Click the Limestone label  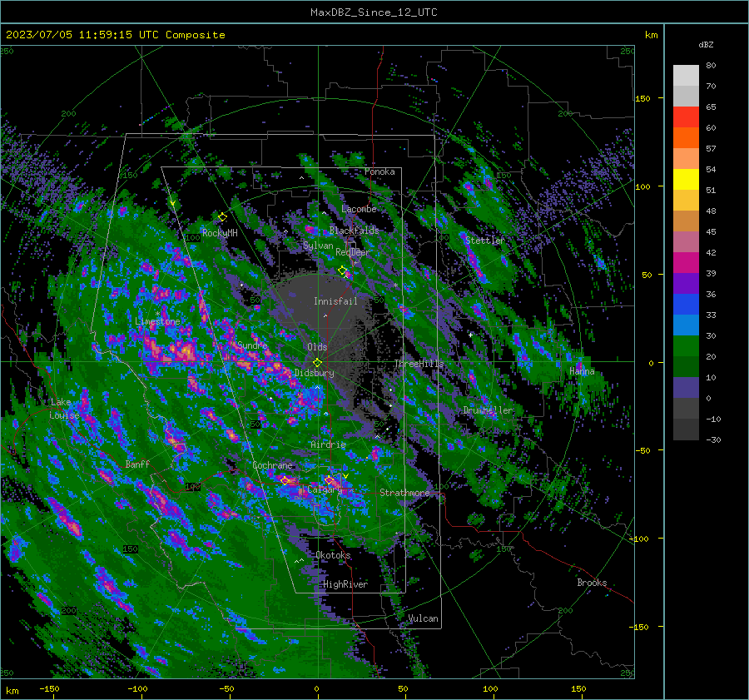click(x=157, y=321)
